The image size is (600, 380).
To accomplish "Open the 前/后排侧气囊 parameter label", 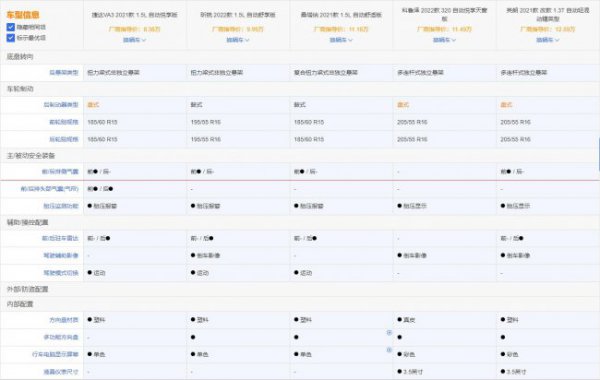I will [60, 171].
